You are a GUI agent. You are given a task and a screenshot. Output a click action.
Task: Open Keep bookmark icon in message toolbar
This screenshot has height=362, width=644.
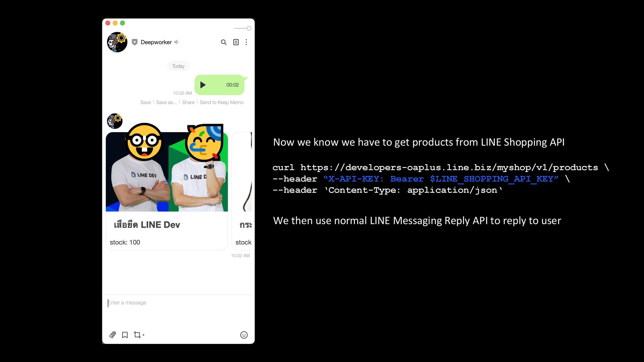(125, 335)
